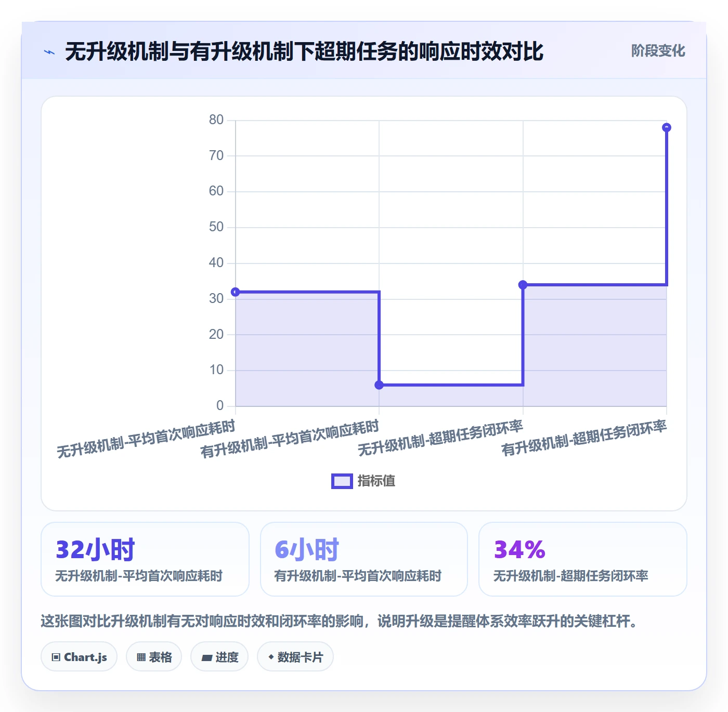Screen dimensions: 728x712
Task: Select the Chart.js tag
Action: pyautogui.click(x=79, y=657)
